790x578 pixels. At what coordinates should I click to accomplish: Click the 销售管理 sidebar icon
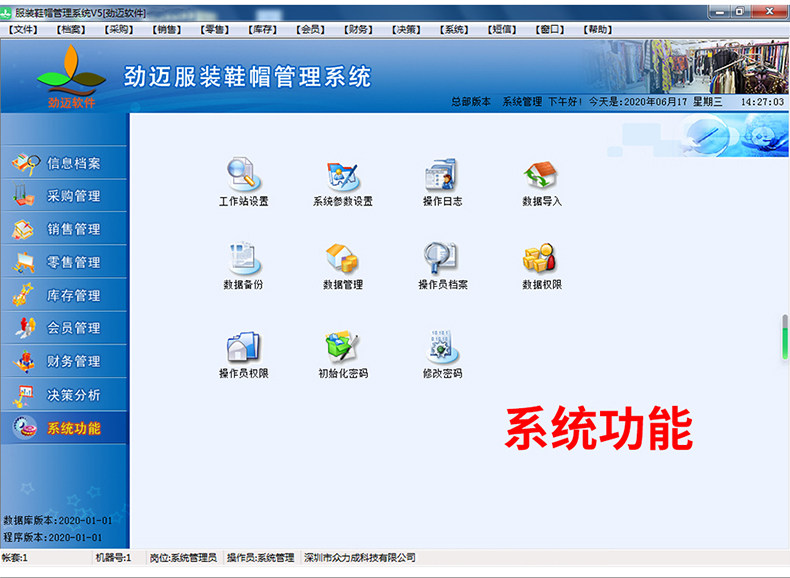click(23, 229)
